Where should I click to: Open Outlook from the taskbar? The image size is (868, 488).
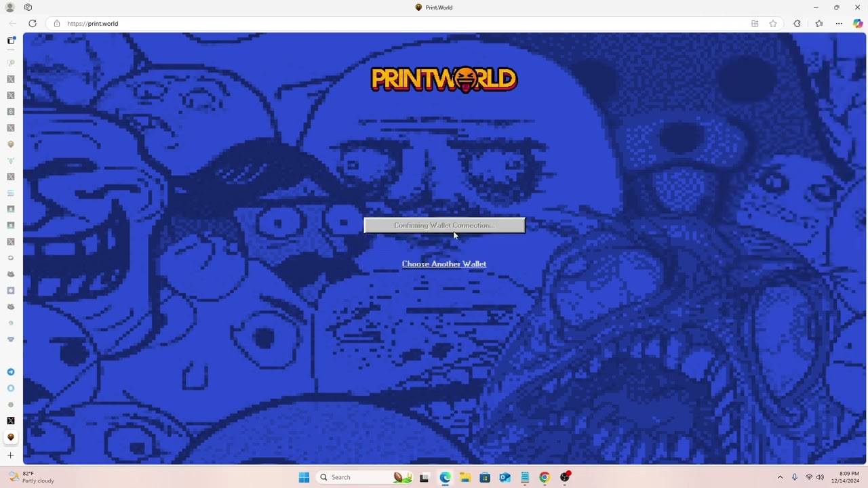coord(505,477)
